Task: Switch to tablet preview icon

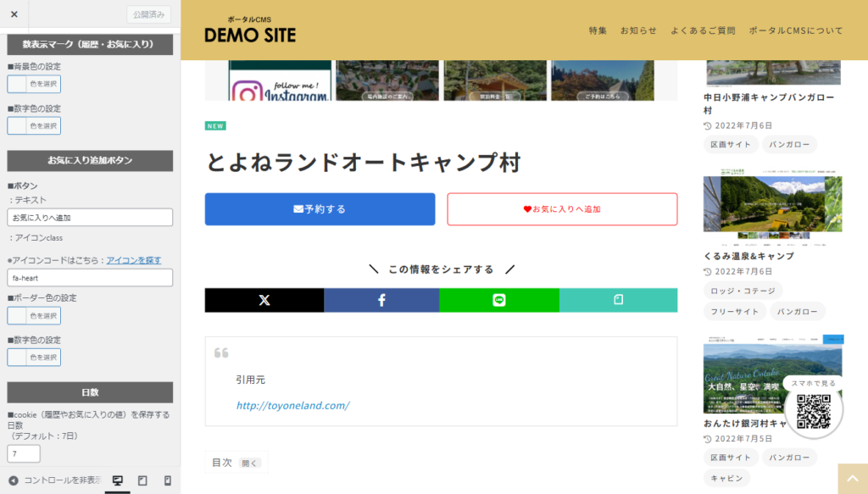Action: pos(142,480)
